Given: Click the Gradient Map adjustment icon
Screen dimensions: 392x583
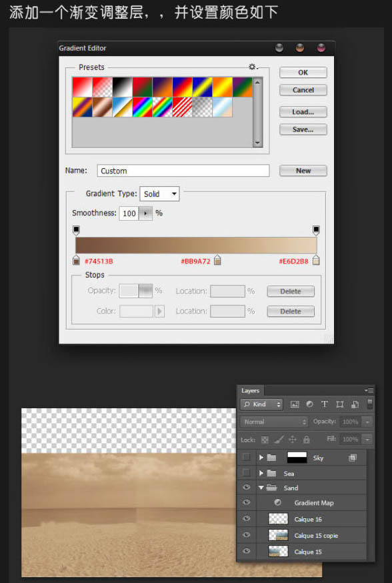Looking at the screenshot, I should point(277,503).
